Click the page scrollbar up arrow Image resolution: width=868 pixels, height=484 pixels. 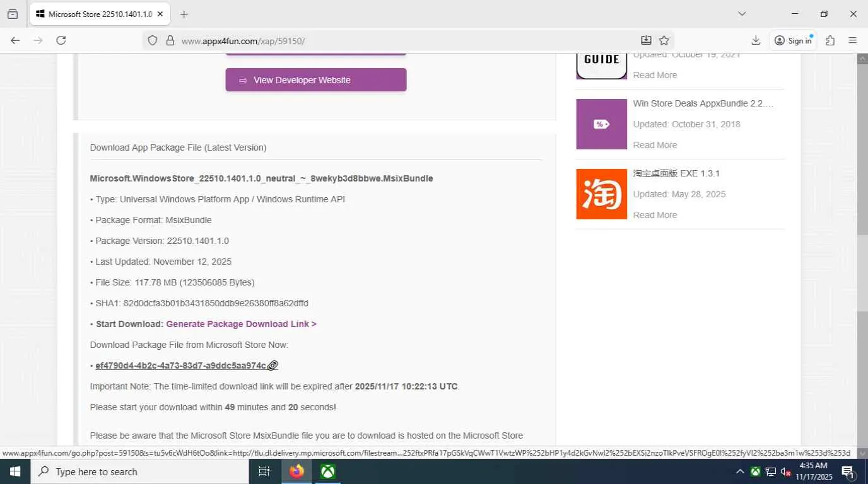tap(862, 59)
